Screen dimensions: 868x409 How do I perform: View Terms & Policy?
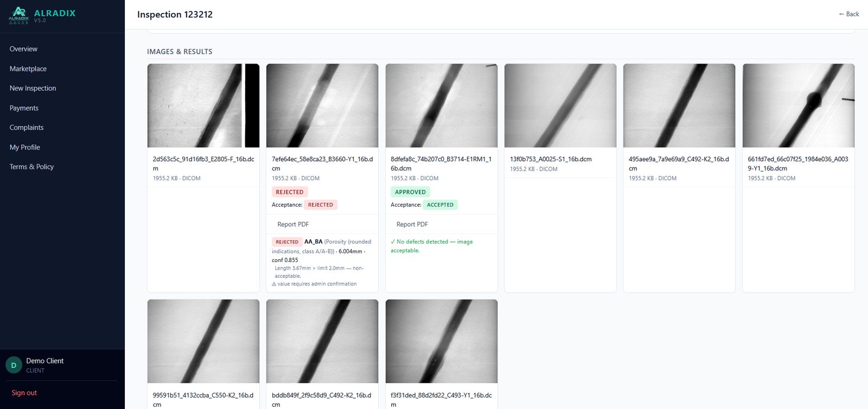[x=31, y=167]
